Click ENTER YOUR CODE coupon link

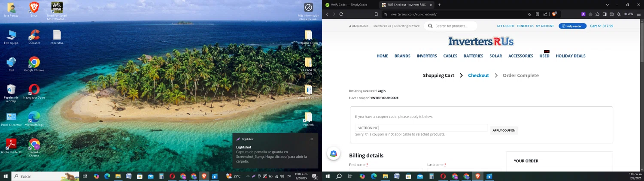coord(385,98)
